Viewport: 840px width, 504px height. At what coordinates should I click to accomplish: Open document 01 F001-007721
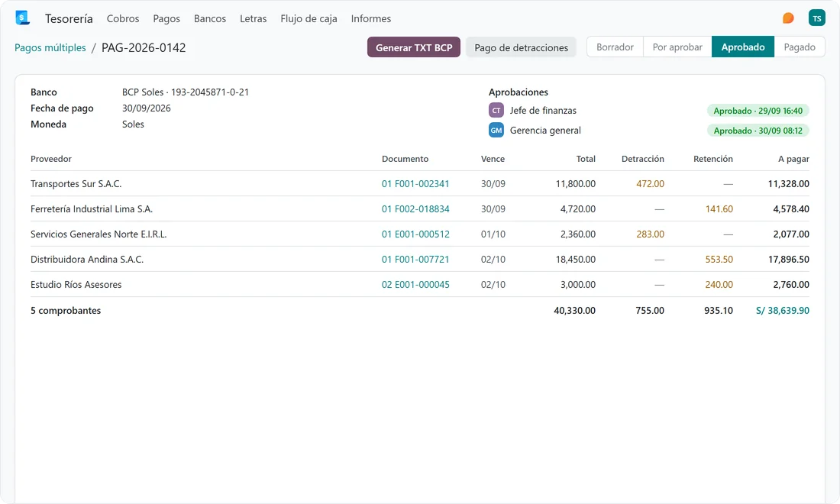pyautogui.click(x=415, y=259)
